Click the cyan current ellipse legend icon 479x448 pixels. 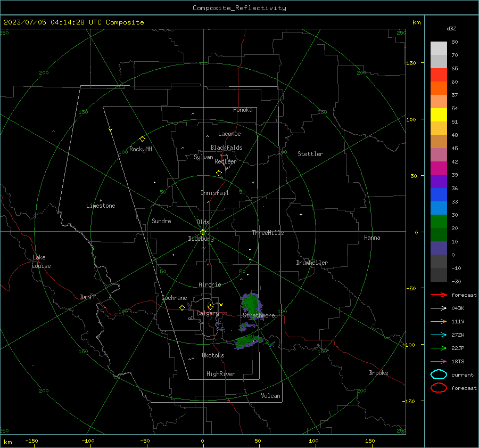(x=439, y=374)
